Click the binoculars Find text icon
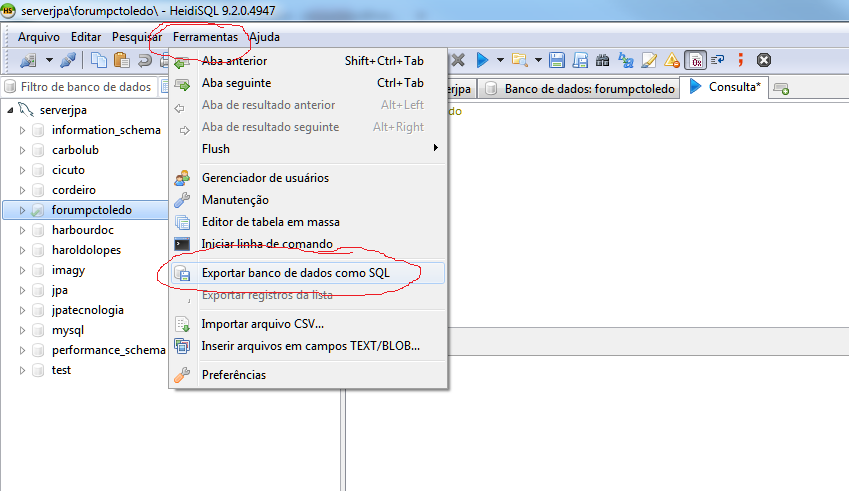Viewport: 849px width, 491px height. coord(602,60)
